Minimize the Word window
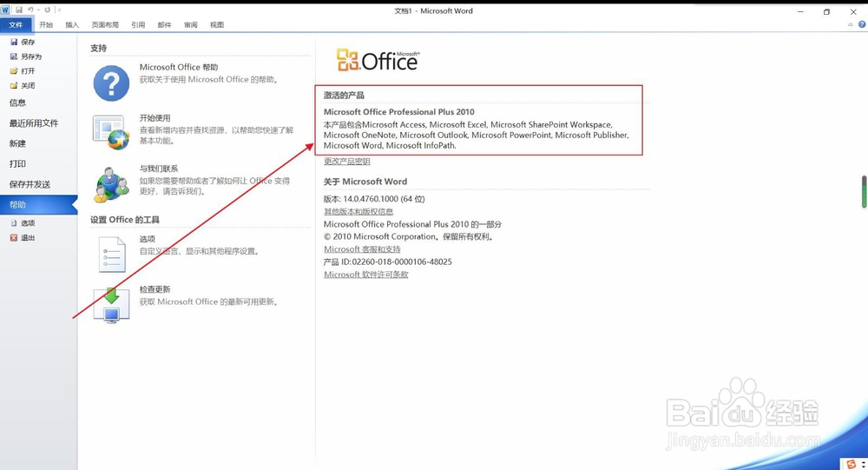 tap(800, 11)
